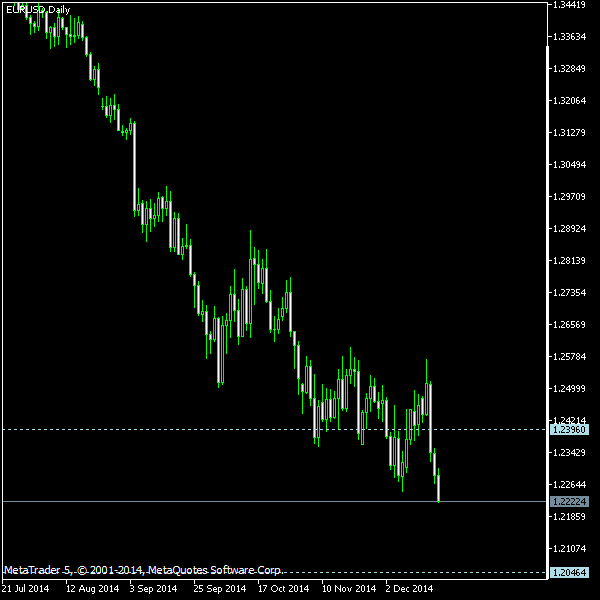
Task: Click the EURUSD,Daily chart title
Action: click(38, 10)
